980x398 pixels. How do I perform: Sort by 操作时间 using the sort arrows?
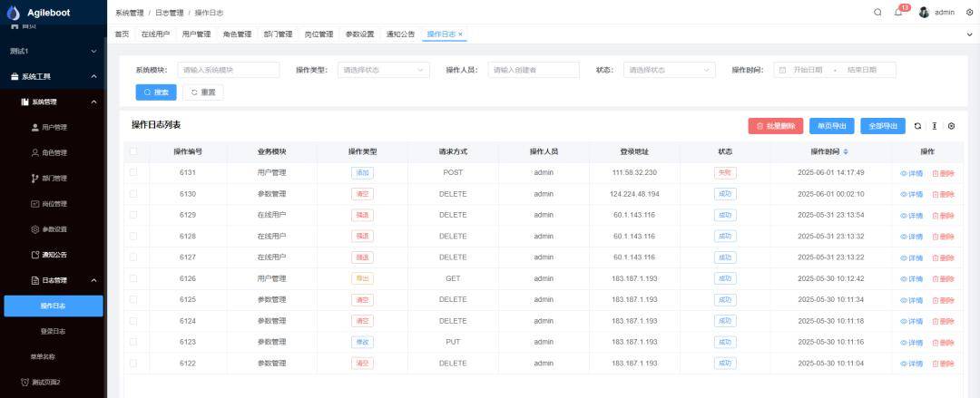click(x=846, y=151)
